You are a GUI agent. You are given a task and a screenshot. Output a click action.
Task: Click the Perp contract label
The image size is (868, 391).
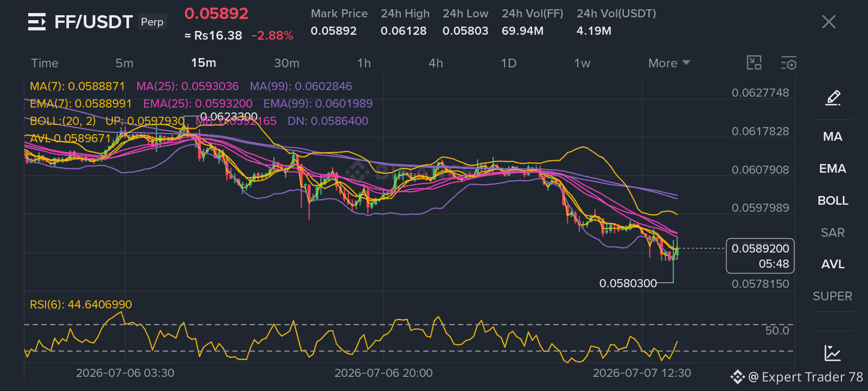(x=152, y=22)
